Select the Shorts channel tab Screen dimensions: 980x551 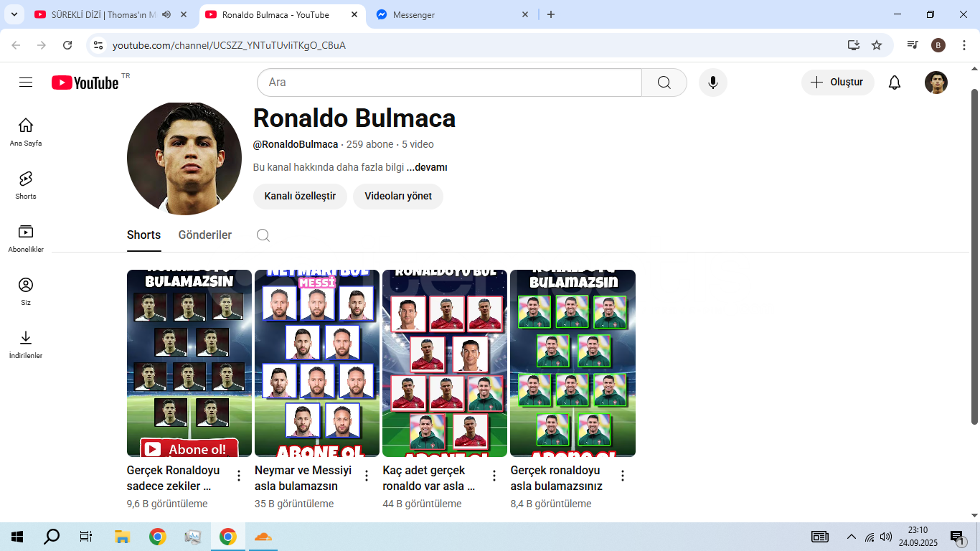tap(143, 235)
